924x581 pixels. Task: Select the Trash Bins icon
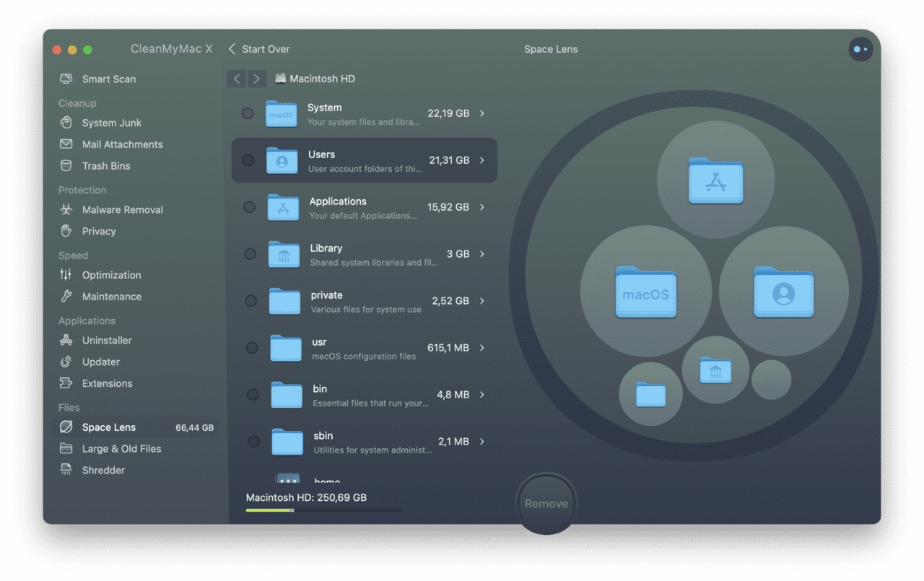[66, 166]
